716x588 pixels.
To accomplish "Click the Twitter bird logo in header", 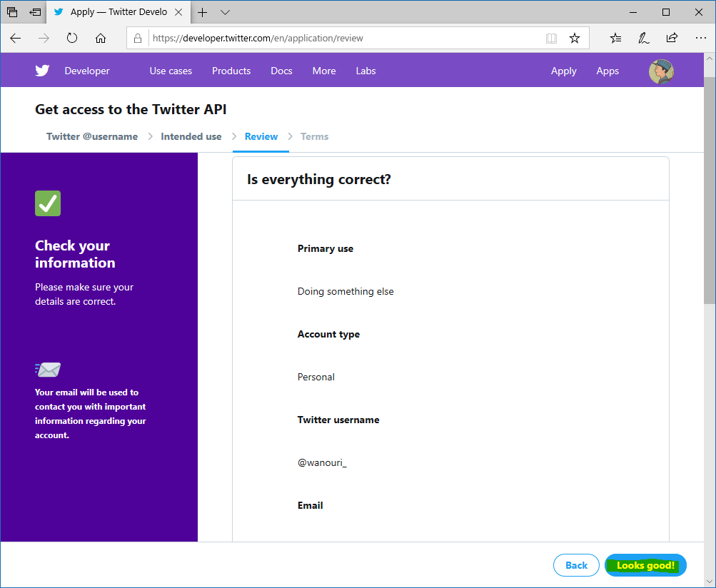I will tap(42, 71).
